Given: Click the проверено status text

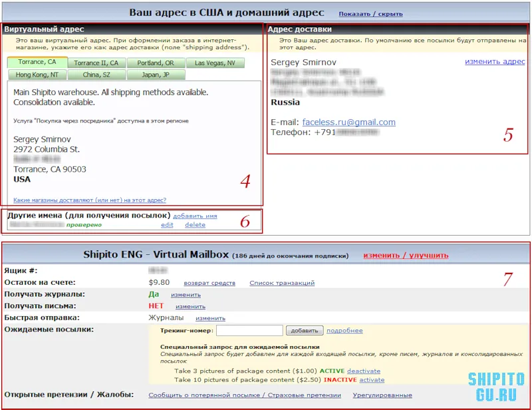Looking at the screenshot, I should click(84, 225).
